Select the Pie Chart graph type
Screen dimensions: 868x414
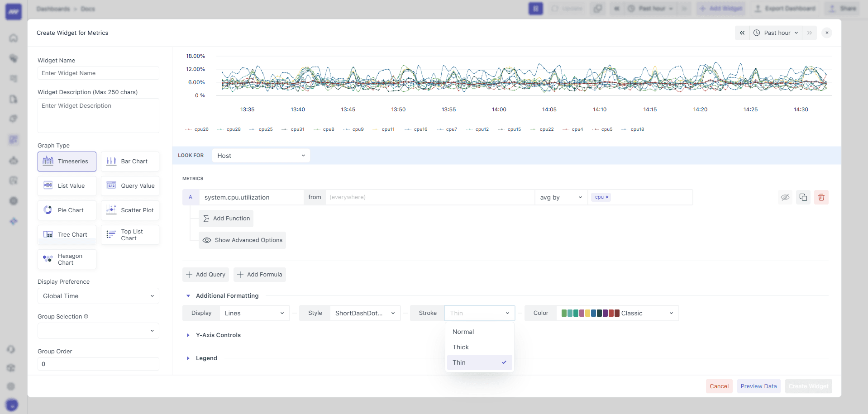(x=67, y=210)
